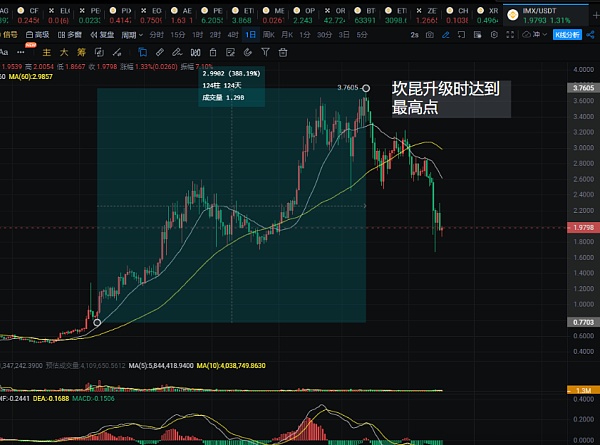
Task: Select the 月K monthly timeframe
Action: tap(287, 35)
